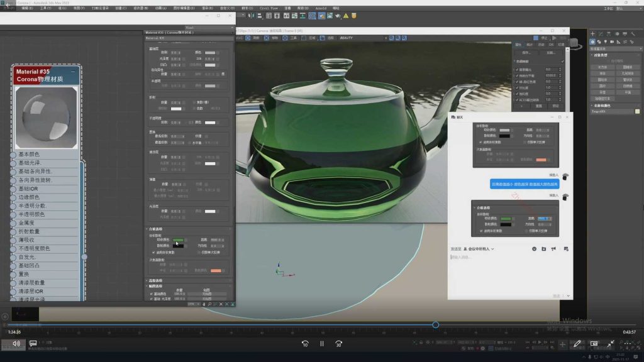Rewind the video ten seconds
Image resolution: width=644 pixels, height=362 pixels.
(x=305, y=344)
